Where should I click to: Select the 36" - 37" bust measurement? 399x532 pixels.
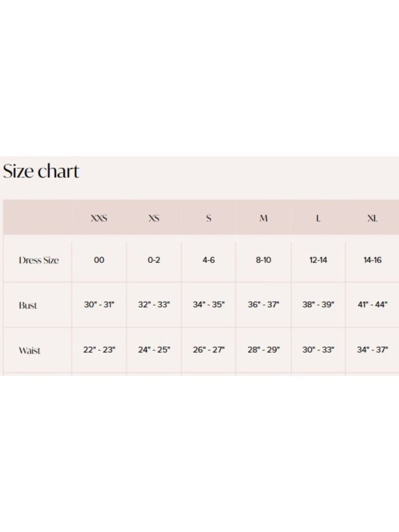(x=263, y=305)
